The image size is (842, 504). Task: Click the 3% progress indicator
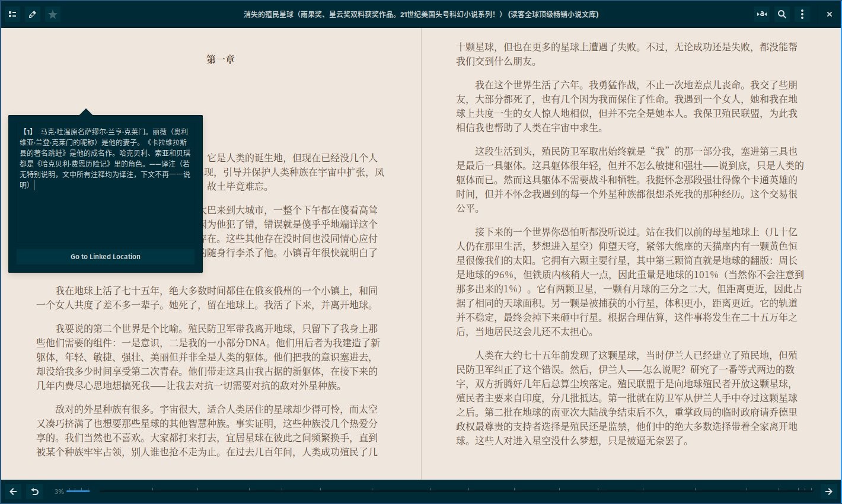click(59, 492)
